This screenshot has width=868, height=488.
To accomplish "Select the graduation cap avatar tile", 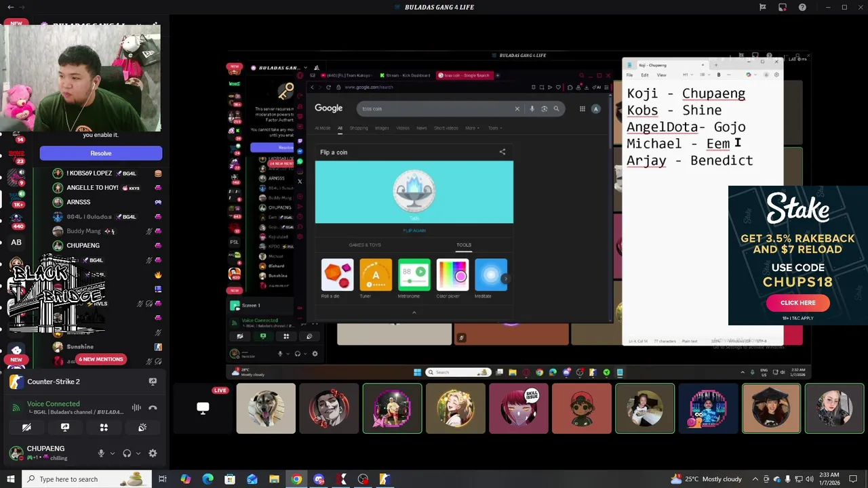I will pyautogui.click(x=771, y=408).
